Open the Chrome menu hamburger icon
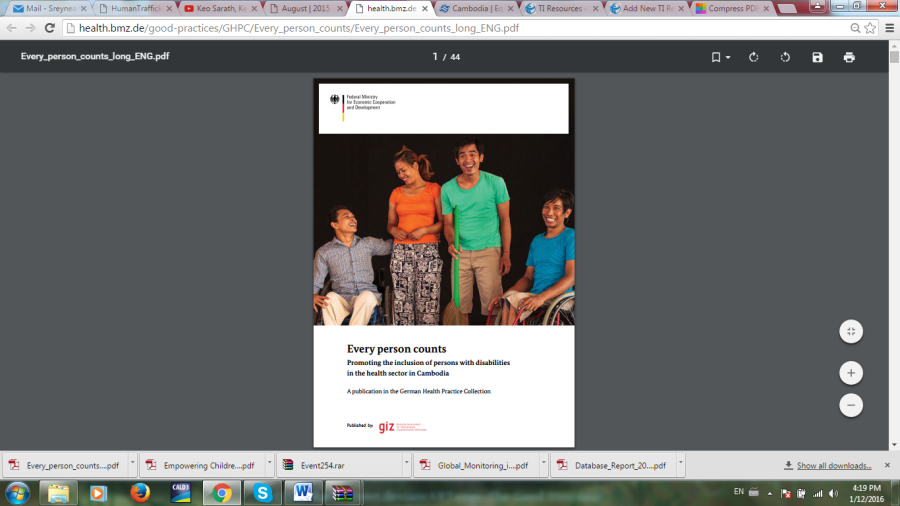The height and width of the screenshot is (506, 900). click(889, 28)
